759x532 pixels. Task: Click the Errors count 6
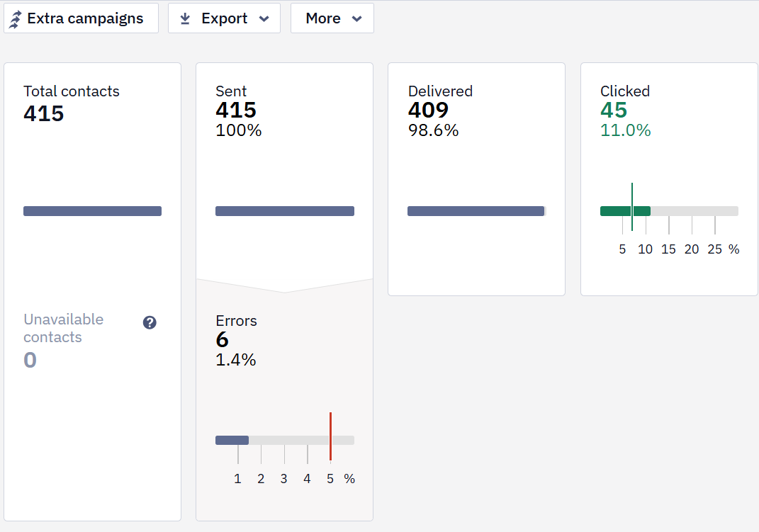223,339
